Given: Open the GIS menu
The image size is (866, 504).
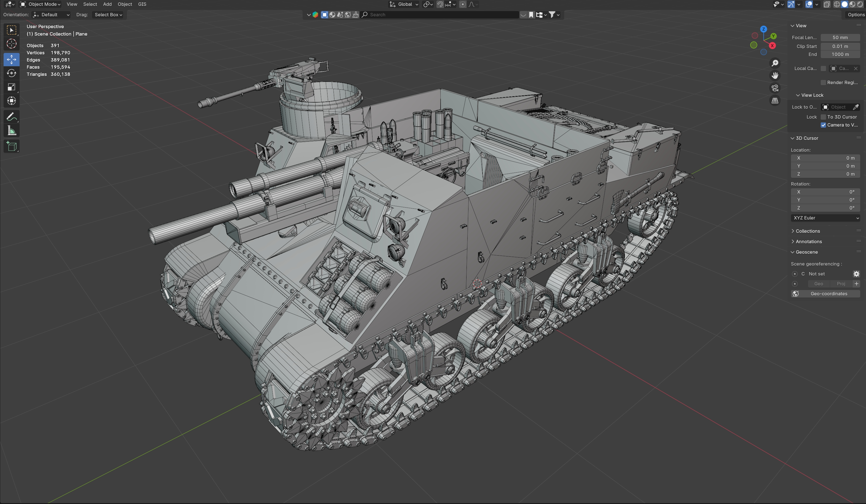Looking at the screenshot, I should 142,4.
